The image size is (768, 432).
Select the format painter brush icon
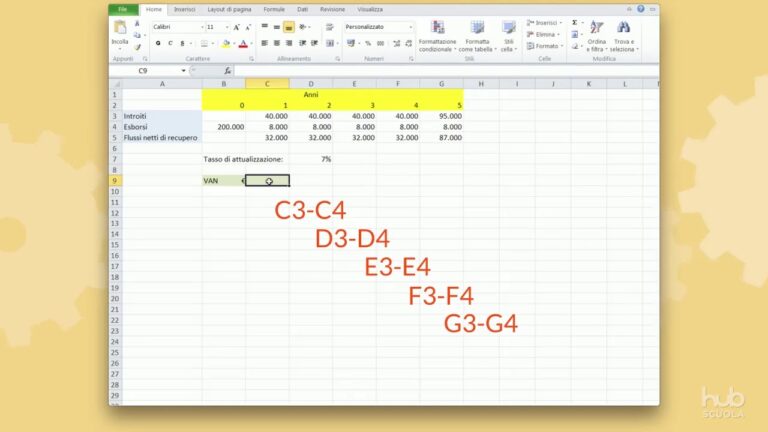pyautogui.click(x=137, y=47)
